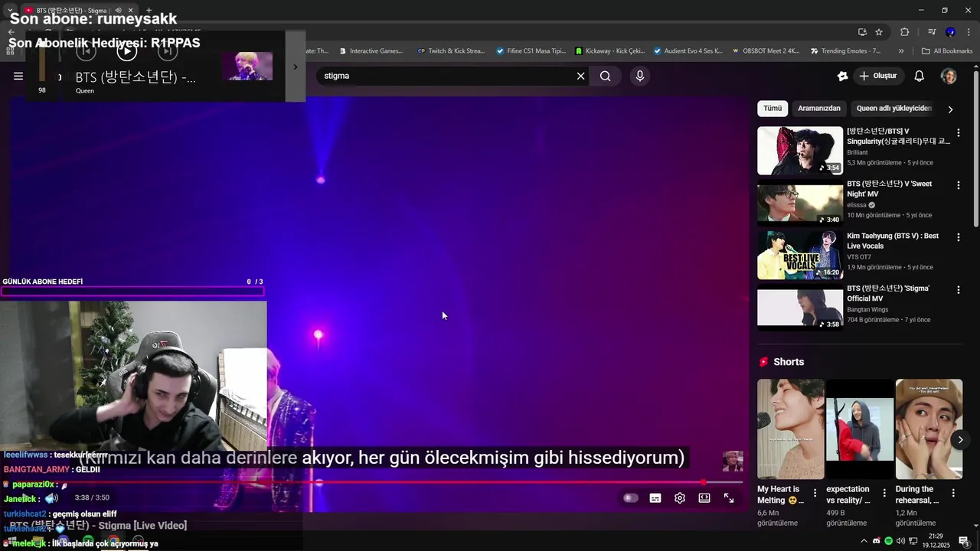
Task: Open the 'Stigma' Official MV thumbnail
Action: [800, 307]
